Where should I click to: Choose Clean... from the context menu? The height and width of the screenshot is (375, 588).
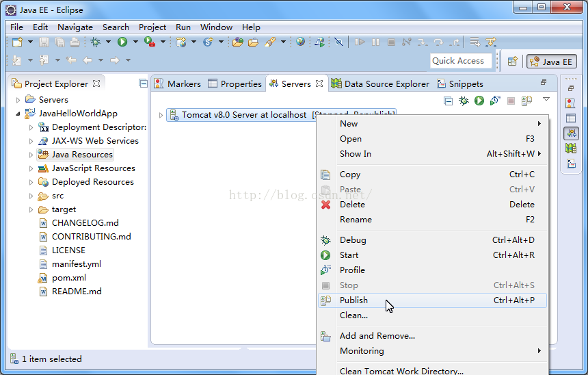432,315
